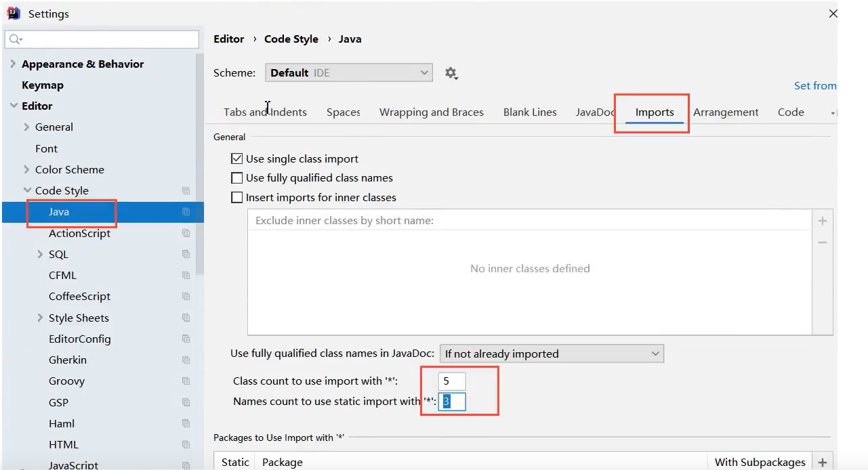Add an excluded inner class with plus
Image resolution: width=868 pixels, height=470 pixels.
[x=823, y=221]
